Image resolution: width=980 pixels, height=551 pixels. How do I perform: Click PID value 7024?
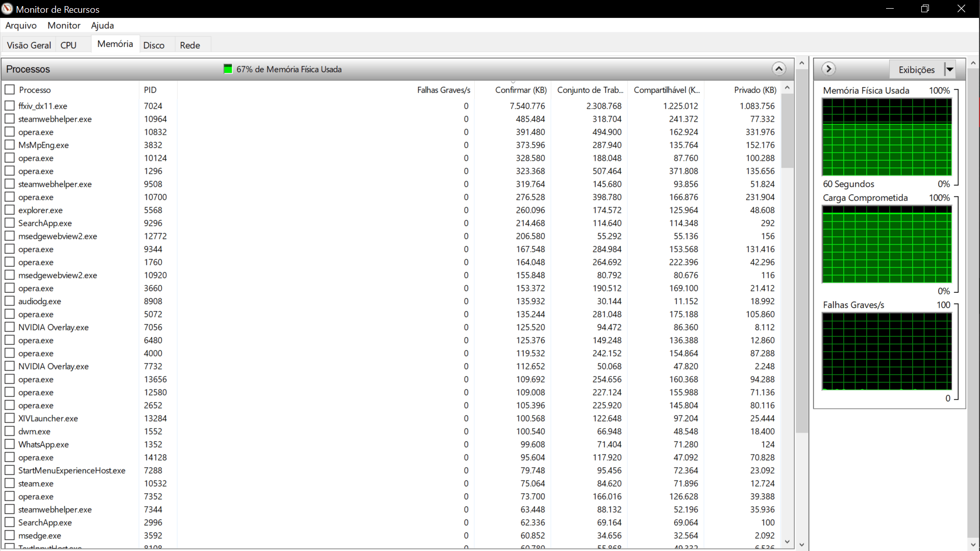pos(153,106)
